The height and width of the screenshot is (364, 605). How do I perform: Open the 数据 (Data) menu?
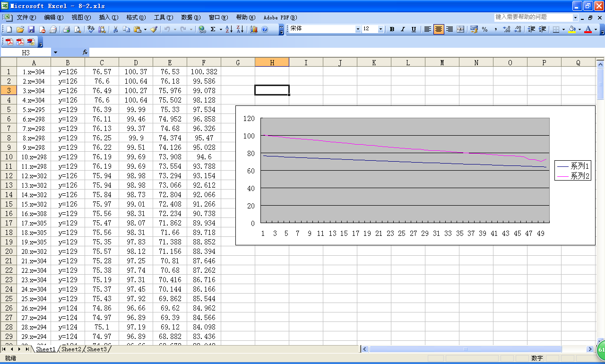pyautogui.click(x=191, y=17)
